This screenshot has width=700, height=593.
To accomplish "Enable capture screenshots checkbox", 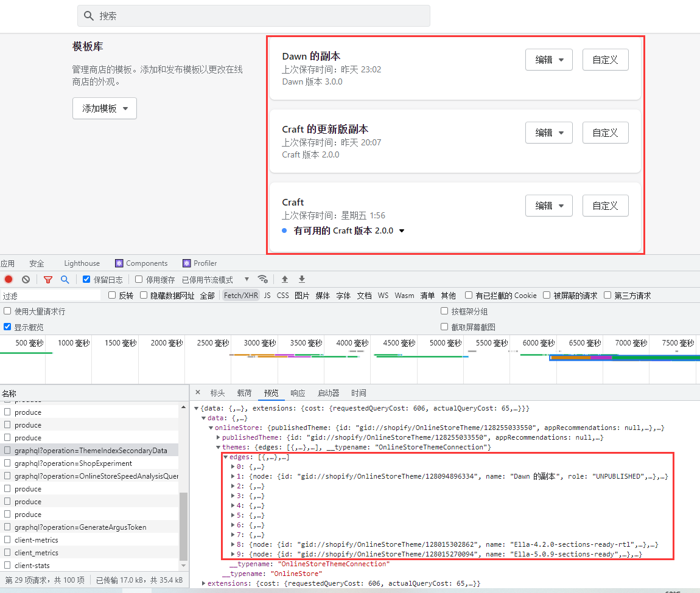I will click(x=444, y=327).
